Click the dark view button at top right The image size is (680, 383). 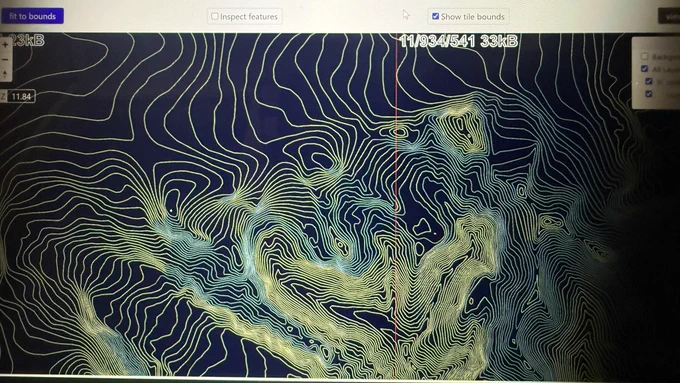tap(669, 16)
